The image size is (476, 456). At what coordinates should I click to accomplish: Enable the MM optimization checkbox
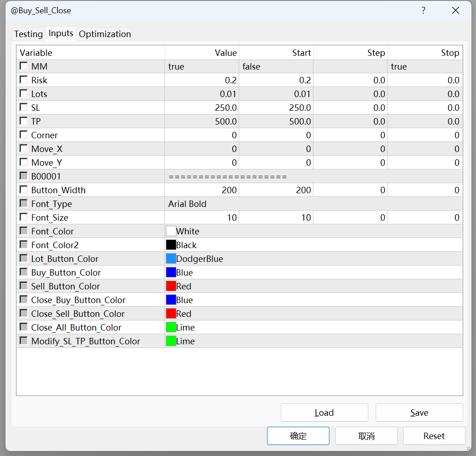click(x=23, y=66)
